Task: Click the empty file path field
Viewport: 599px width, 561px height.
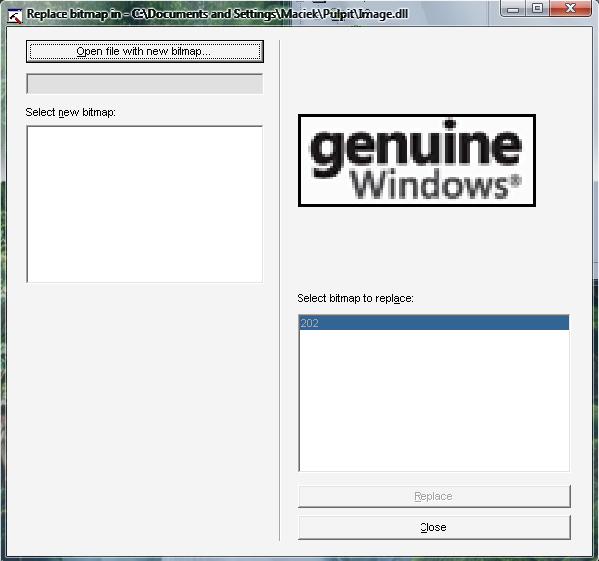Action: pyautogui.click(x=145, y=84)
